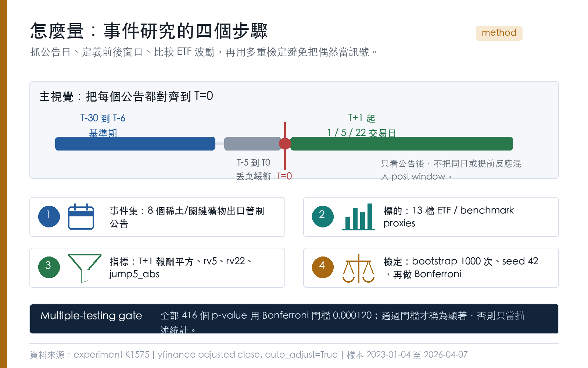Click the T+1 起 label
588x368 pixels.
click(x=362, y=118)
